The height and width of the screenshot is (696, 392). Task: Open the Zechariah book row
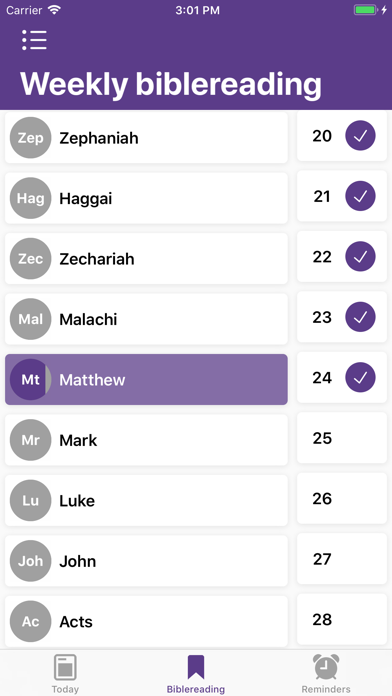click(x=147, y=258)
